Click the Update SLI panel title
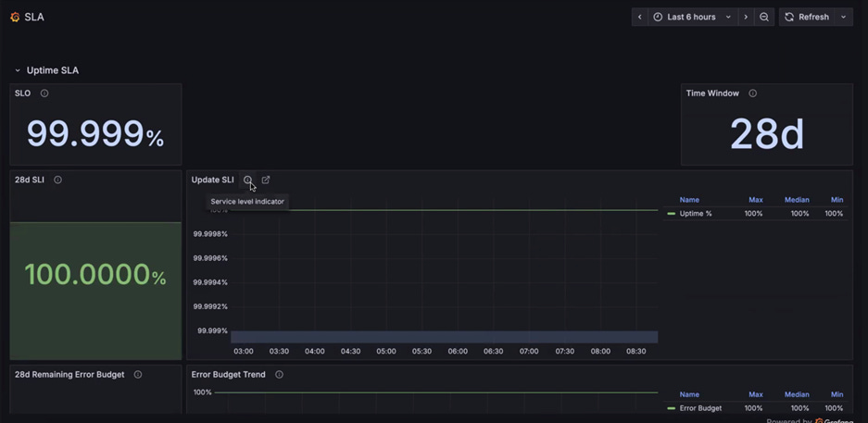 coord(212,180)
